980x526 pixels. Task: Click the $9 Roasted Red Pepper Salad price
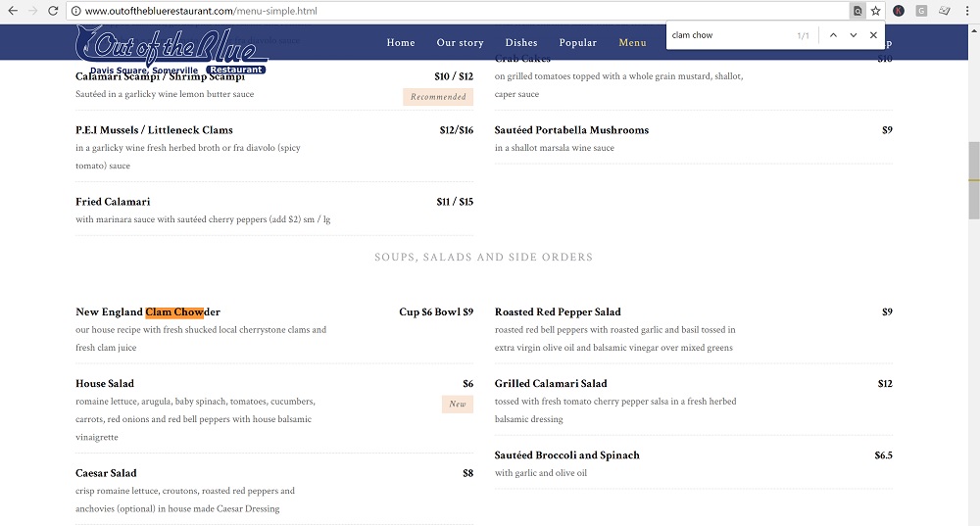pos(887,311)
